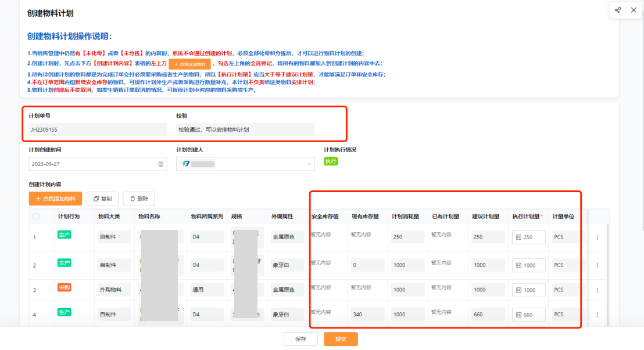Click the 采购 tag in row 3

(x=64, y=287)
